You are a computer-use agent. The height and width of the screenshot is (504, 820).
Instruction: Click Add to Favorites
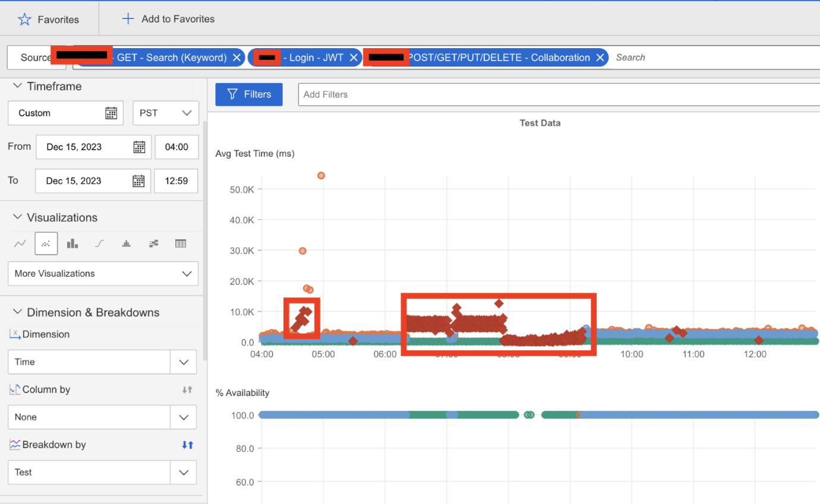168,18
